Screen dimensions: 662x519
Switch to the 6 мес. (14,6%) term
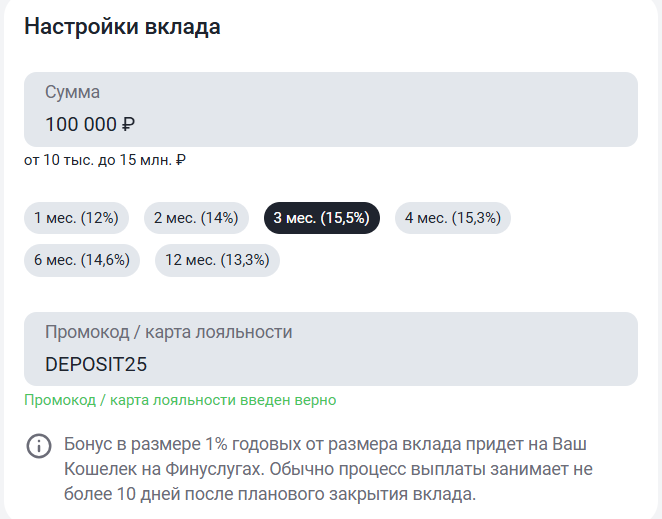coord(82,259)
